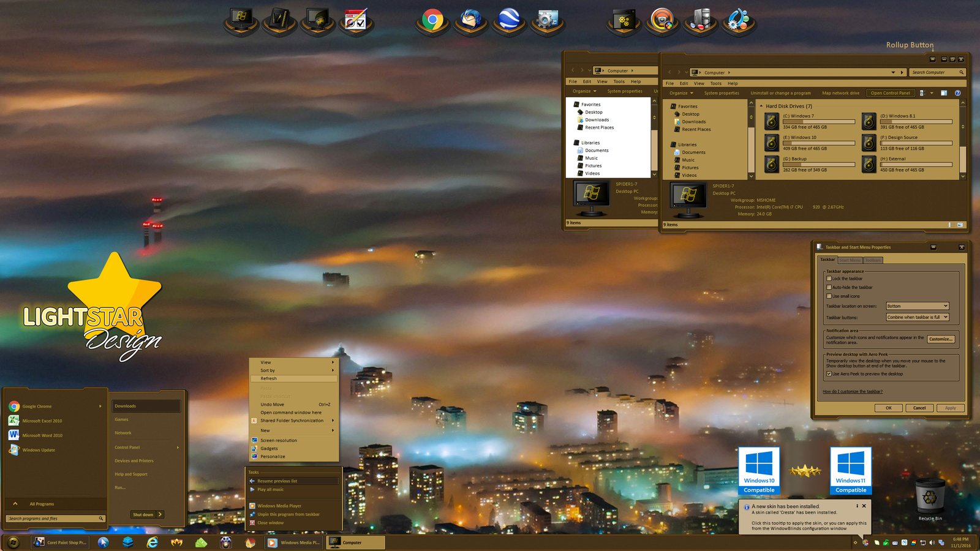Expand Control Panel submenu arrow

pos(178,448)
